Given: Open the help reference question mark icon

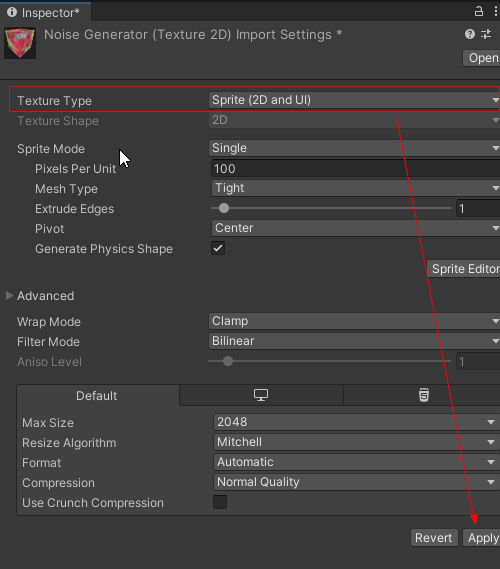Looking at the screenshot, I should pyautogui.click(x=470, y=34).
